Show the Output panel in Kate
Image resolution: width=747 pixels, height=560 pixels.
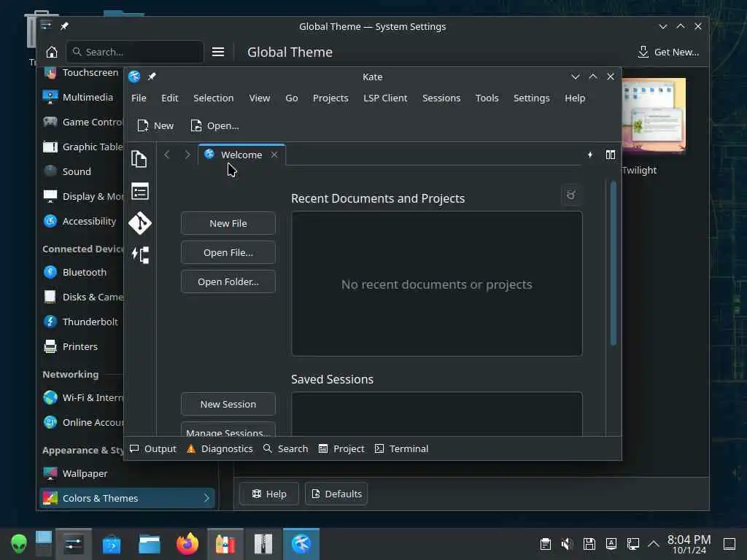153,448
